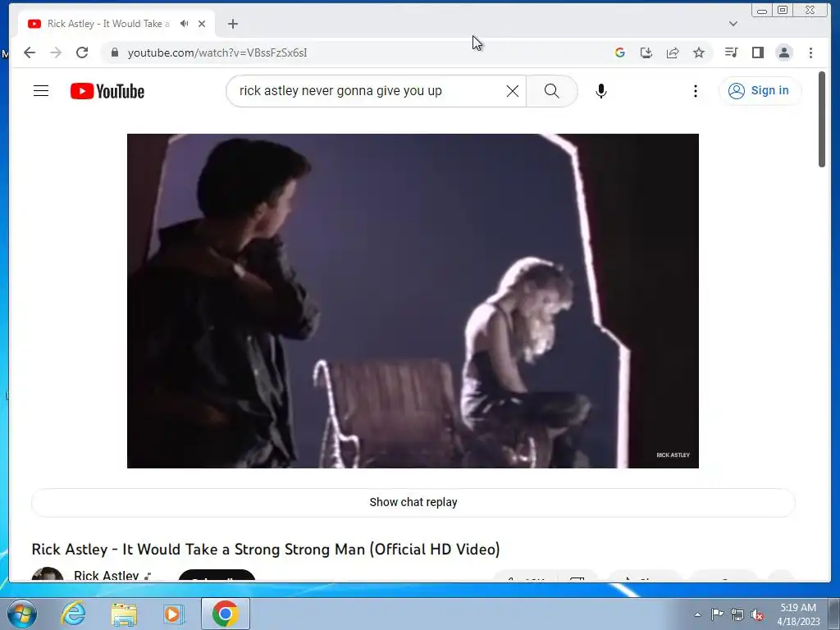840x630 pixels.
Task: Open Windows Explorer from the taskbar
Action: [124, 614]
